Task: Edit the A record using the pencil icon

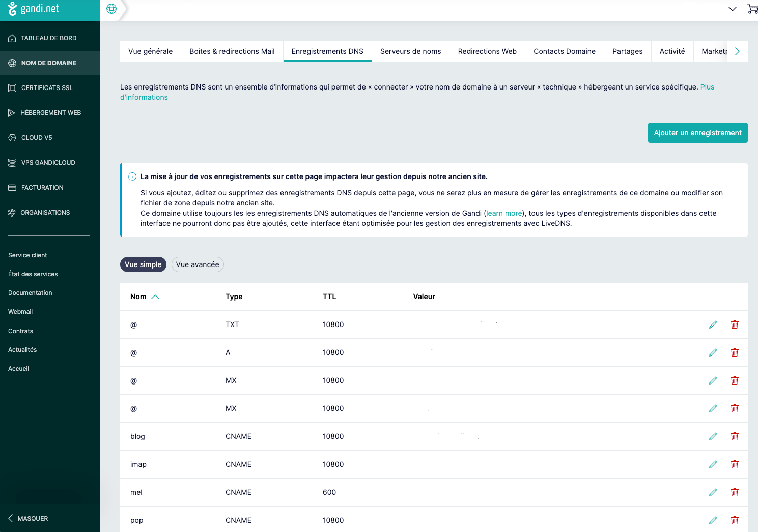Action: click(713, 352)
